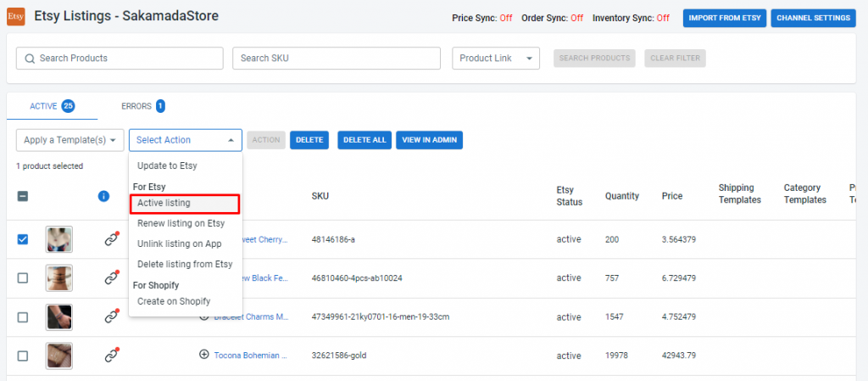Click the Clear Filter button
The height and width of the screenshot is (381, 868).
(675, 59)
